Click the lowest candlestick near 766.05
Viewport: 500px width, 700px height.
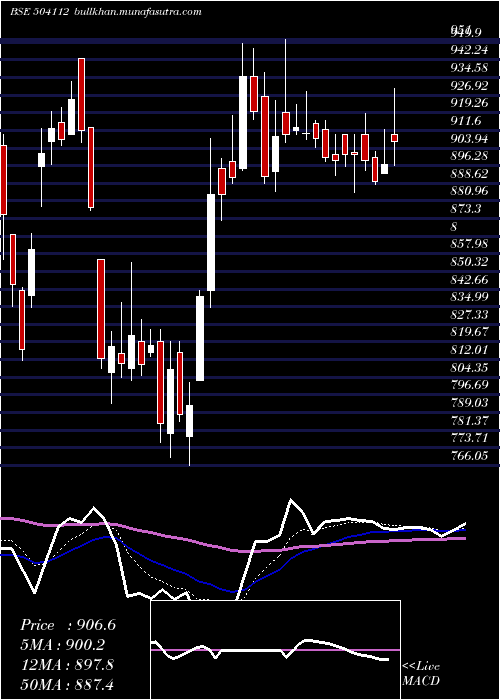pos(189,421)
